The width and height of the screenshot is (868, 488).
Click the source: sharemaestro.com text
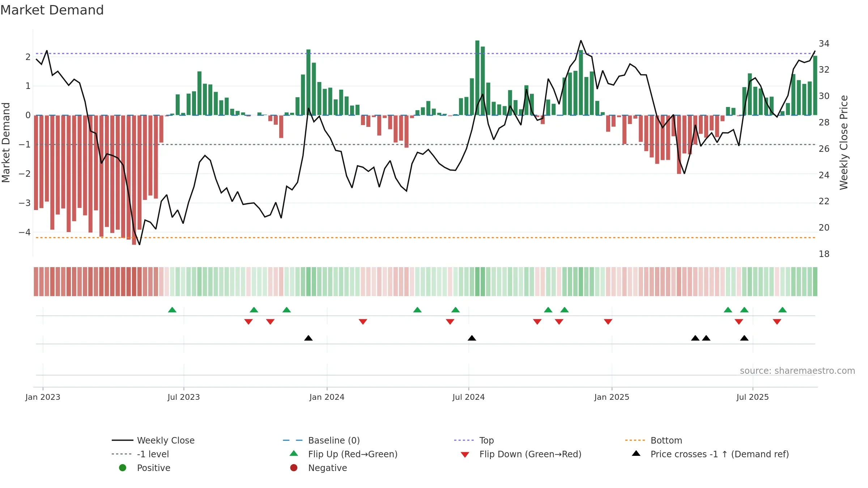[x=797, y=371]
